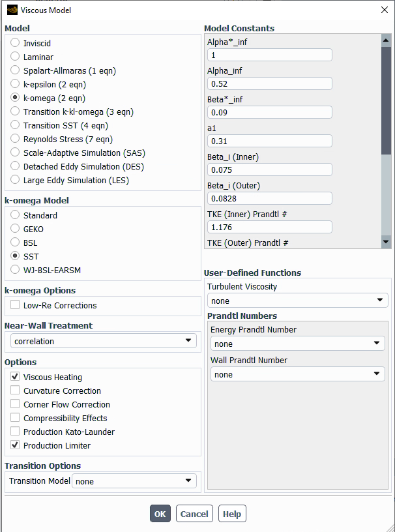Disable the Viscous Heating checkbox
Viewport: 395px width, 532px height.
click(x=15, y=377)
